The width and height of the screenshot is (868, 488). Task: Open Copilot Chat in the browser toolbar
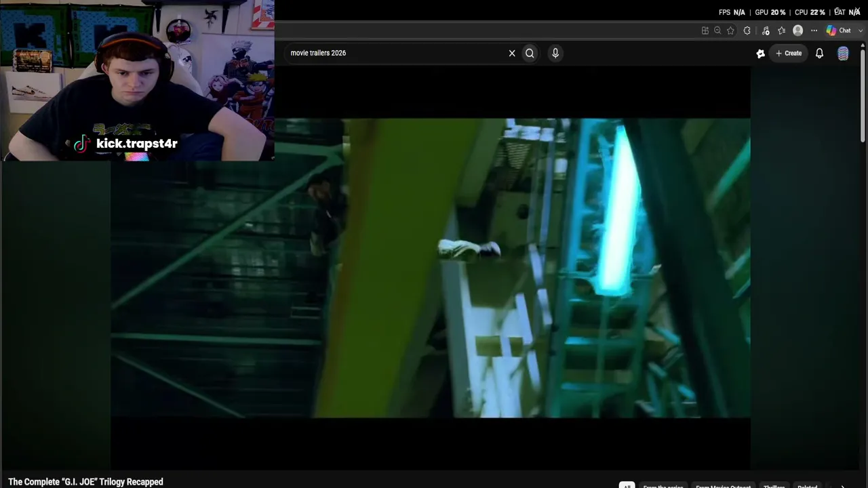pos(838,30)
